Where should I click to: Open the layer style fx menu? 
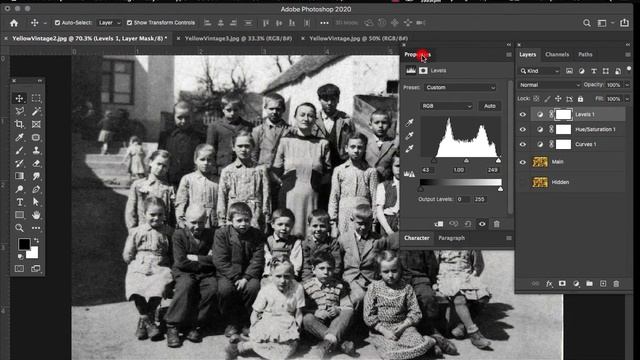point(549,283)
